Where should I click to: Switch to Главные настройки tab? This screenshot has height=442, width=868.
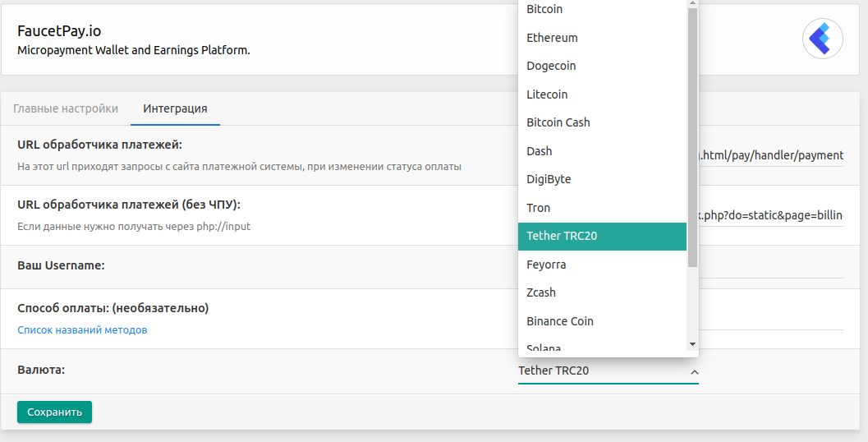66,108
